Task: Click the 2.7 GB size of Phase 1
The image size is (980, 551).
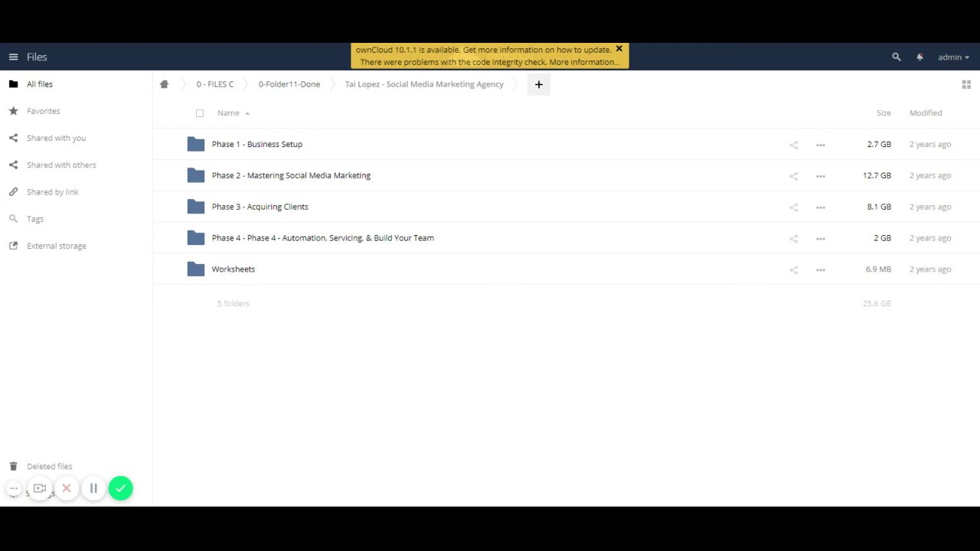Action: pos(879,144)
